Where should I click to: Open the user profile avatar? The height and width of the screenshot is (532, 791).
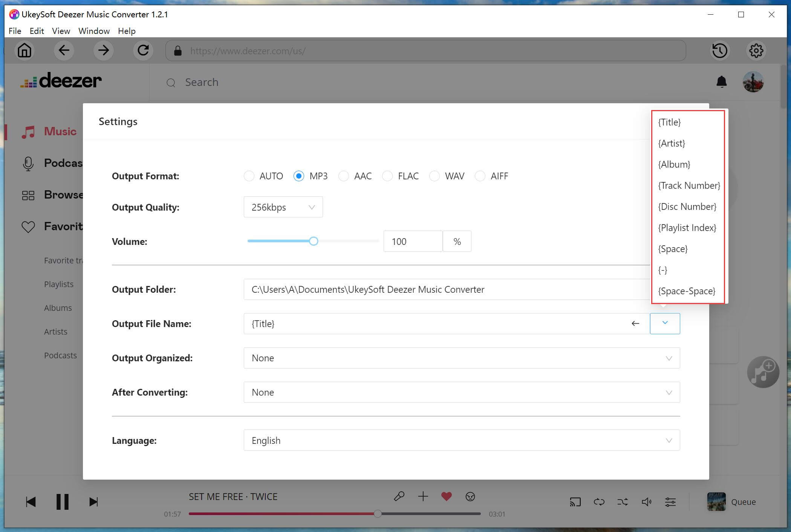[753, 82]
